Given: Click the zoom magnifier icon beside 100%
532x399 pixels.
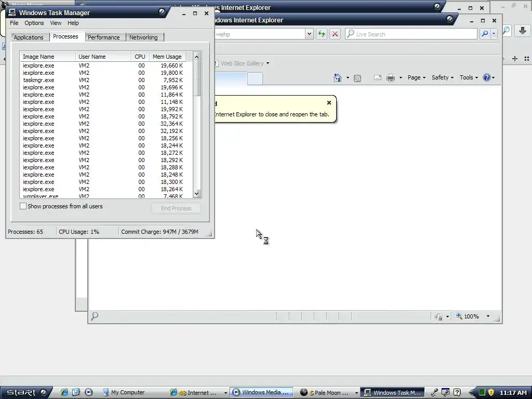Looking at the screenshot, I should pyautogui.click(x=459, y=316).
